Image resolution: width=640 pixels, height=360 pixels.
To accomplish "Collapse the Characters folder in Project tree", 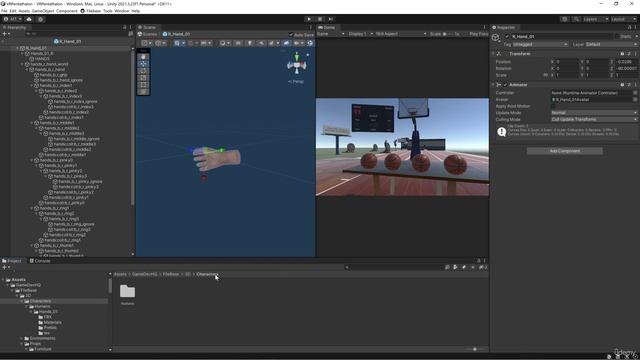I will click(22, 301).
